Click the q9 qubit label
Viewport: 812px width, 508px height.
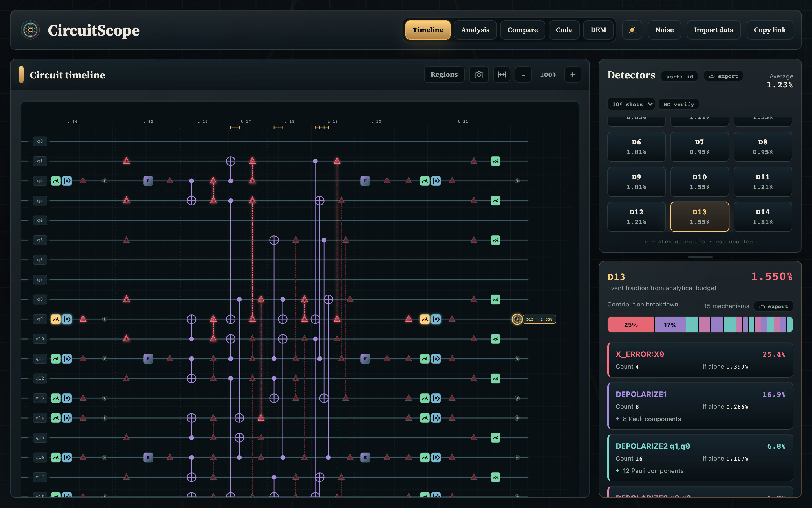point(40,319)
